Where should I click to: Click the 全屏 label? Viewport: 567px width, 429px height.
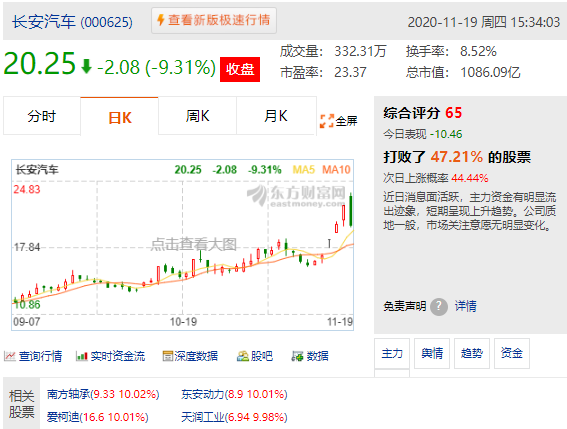(x=346, y=121)
